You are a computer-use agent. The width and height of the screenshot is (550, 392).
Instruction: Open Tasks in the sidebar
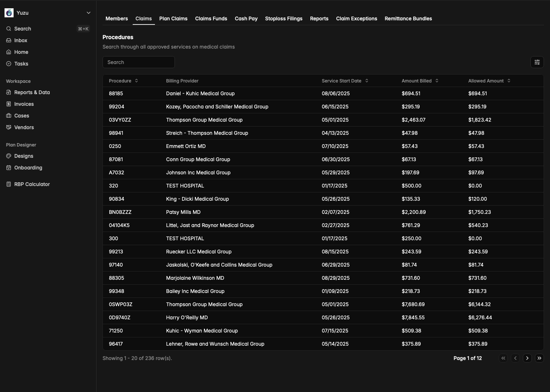(x=48, y=64)
